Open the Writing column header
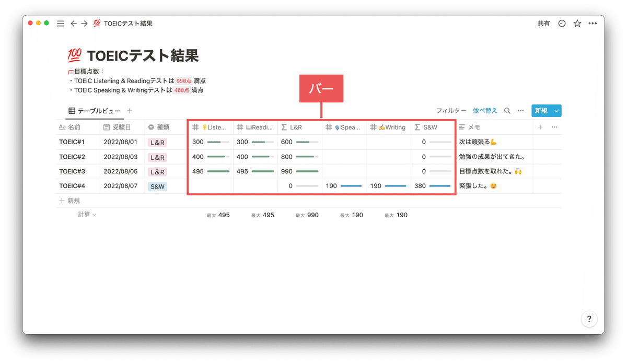This screenshot has height=364, width=627. [389, 127]
